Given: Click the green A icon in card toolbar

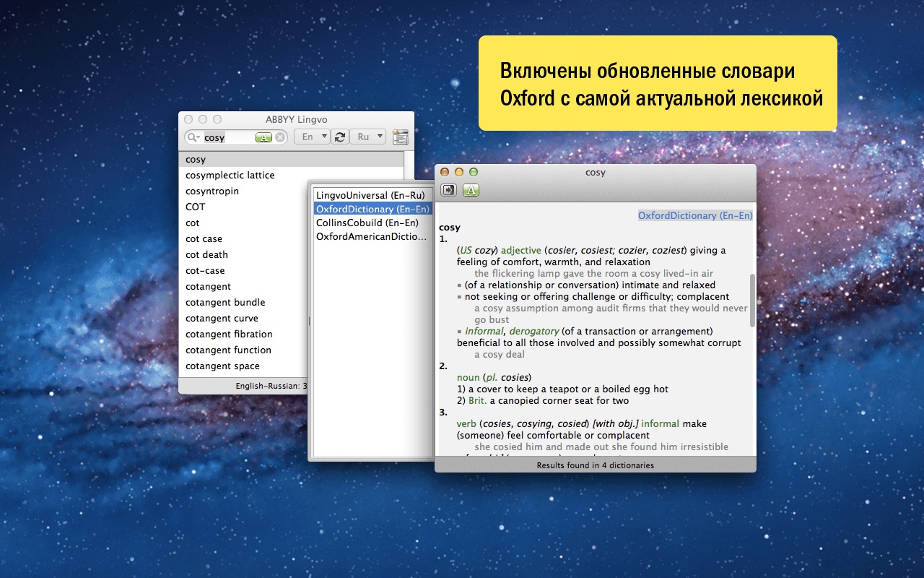Looking at the screenshot, I should pyautogui.click(x=471, y=190).
